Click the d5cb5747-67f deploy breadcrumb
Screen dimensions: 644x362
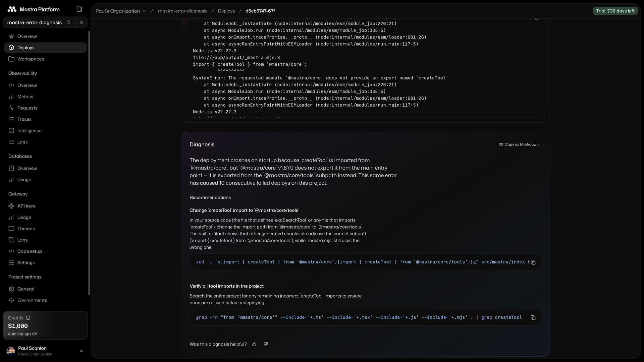(260, 11)
